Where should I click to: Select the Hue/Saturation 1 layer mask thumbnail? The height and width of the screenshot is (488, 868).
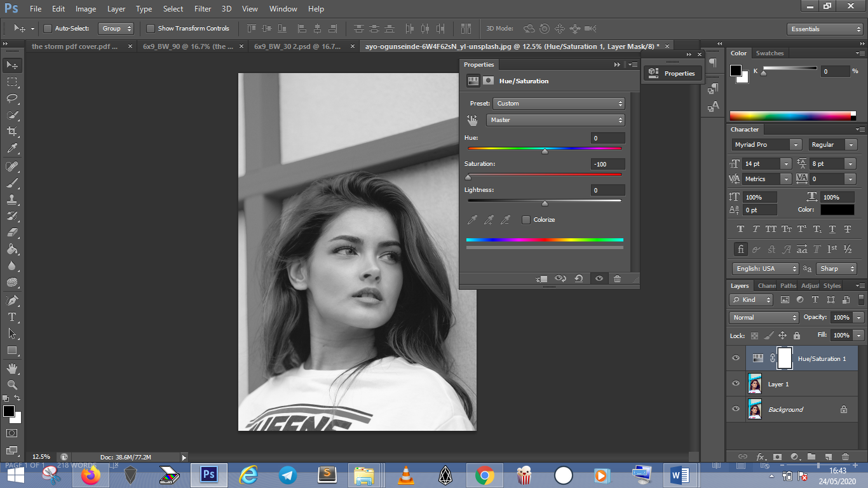(784, 358)
